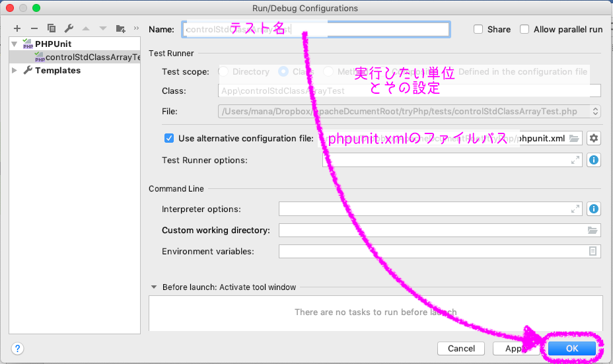Select Method test scope radio button
This screenshot has height=364, width=613.
328,71
